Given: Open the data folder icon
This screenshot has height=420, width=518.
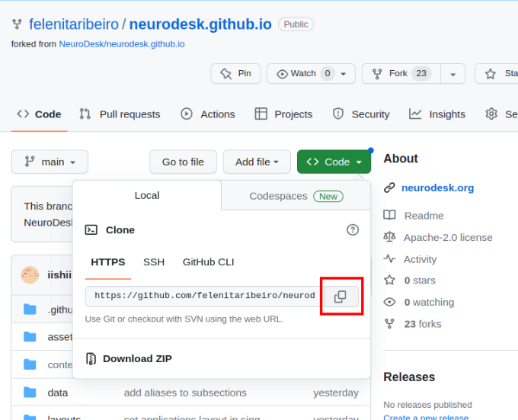Looking at the screenshot, I should (x=30, y=393).
